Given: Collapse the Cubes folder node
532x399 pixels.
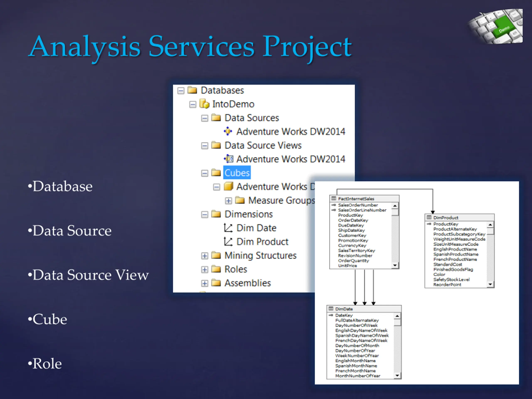Looking at the screenshot, I should click(x=205, y=173).
